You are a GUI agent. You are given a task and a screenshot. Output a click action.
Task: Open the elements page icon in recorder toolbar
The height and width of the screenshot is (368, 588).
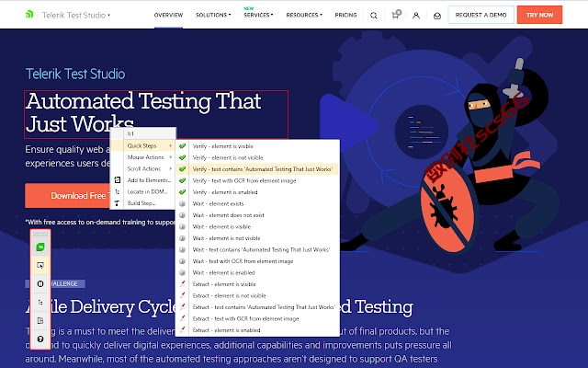[x=40, y=321]
